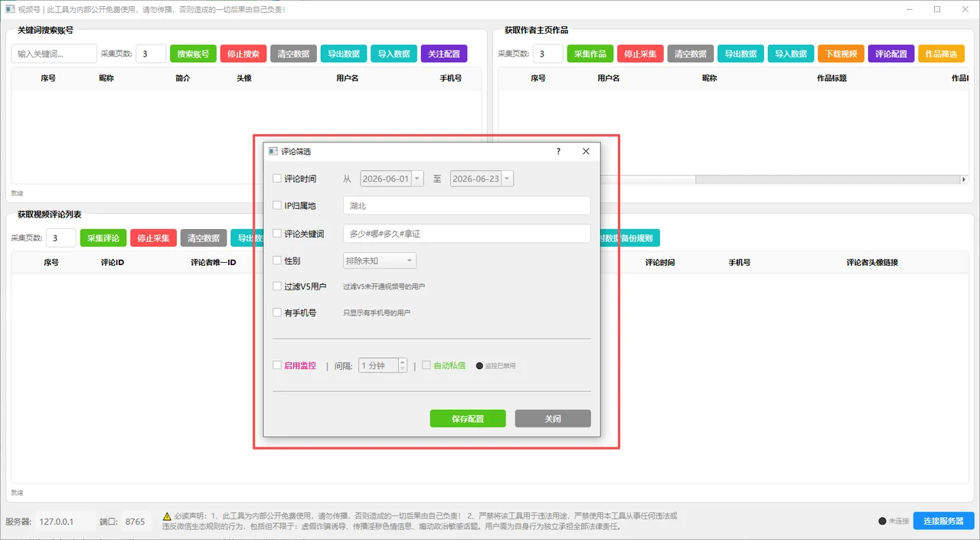The image size is (980, 540).
Task: Open the purple 关注配置 button
Action: [444, 54]
